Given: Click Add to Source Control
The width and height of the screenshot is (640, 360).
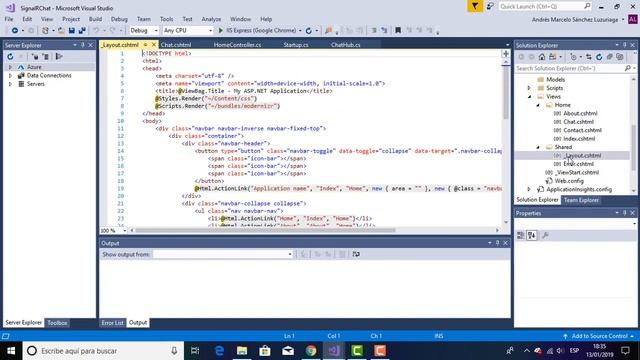Looking at the screenshot, I should pyautogui.click(x=599, y=336).
